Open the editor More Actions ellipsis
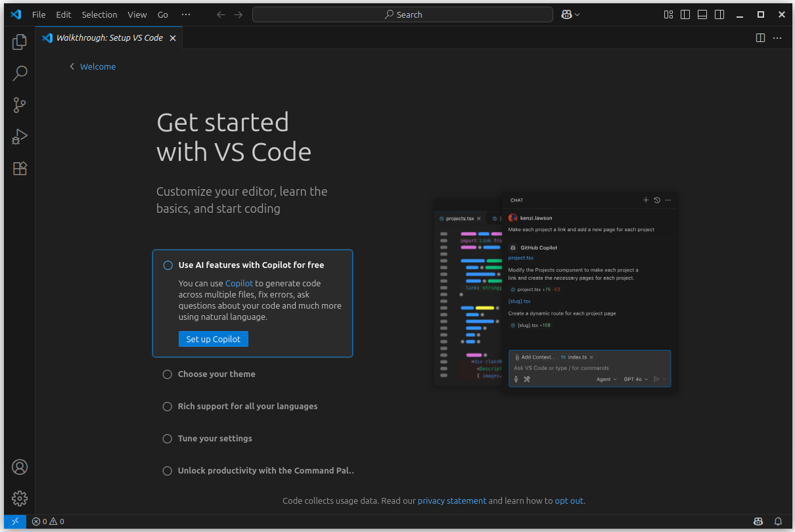795x532 pixels. [777, 38]
